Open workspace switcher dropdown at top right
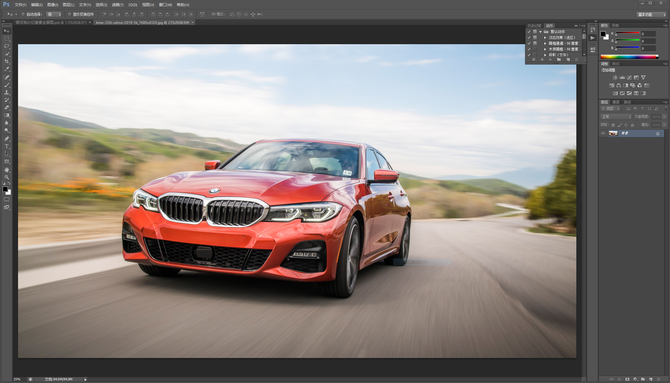Viewport: 670px width, 383px height. pos(651,14)
